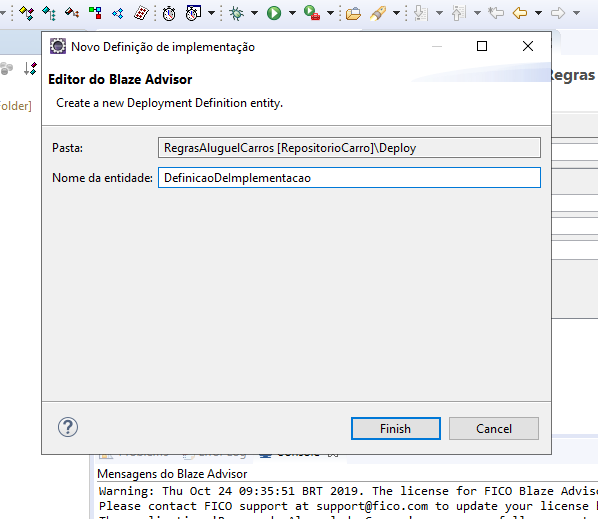Open Forward history dropdown arrow
598x519 pixels.
point(577,13)
